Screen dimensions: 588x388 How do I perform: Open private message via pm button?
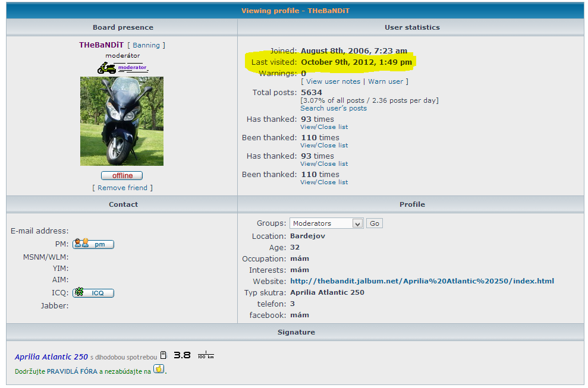pyautogui.click(x=93, y=244)
